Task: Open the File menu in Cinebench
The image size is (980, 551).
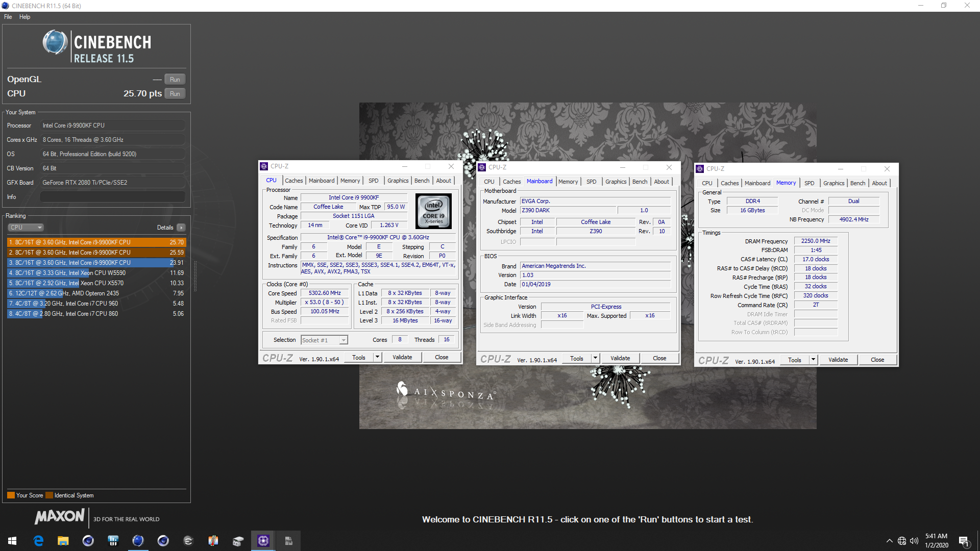Action: pos(8,17)
